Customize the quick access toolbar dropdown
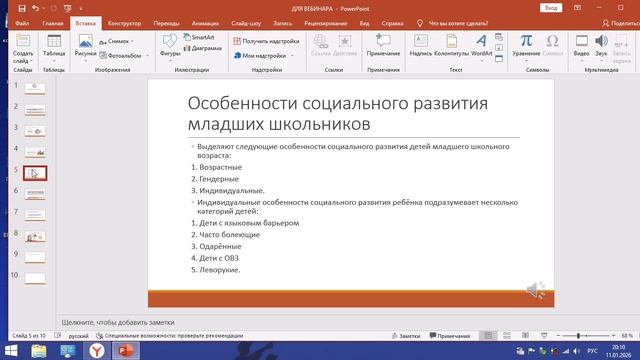 [80, 9]
